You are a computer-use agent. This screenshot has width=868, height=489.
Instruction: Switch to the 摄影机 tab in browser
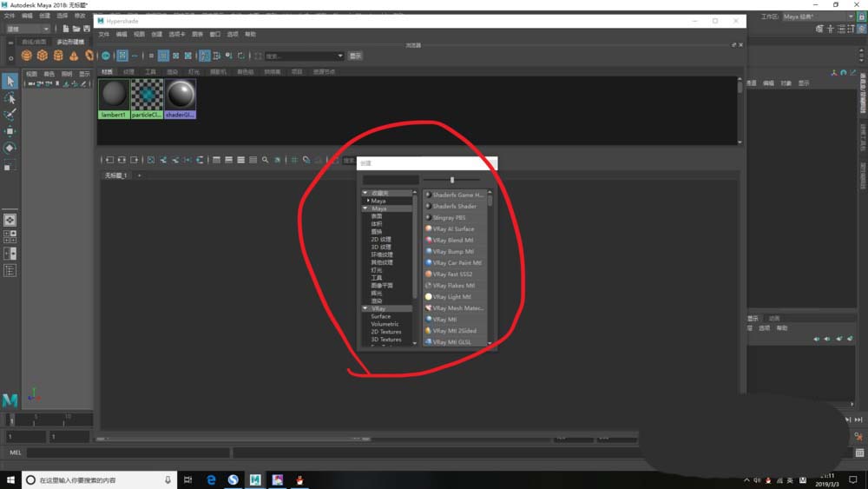[218, 72]
